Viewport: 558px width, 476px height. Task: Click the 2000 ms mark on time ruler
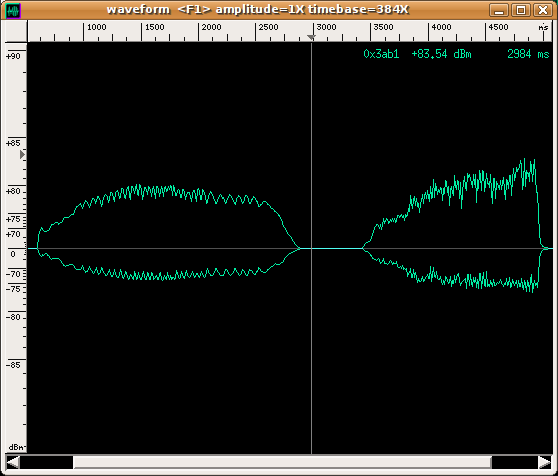211,27
